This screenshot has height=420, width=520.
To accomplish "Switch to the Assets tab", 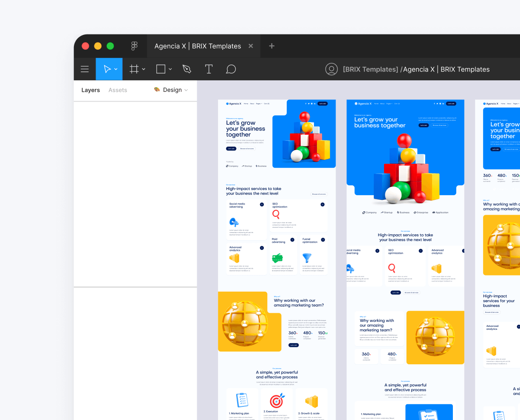I will pos(118,90).
